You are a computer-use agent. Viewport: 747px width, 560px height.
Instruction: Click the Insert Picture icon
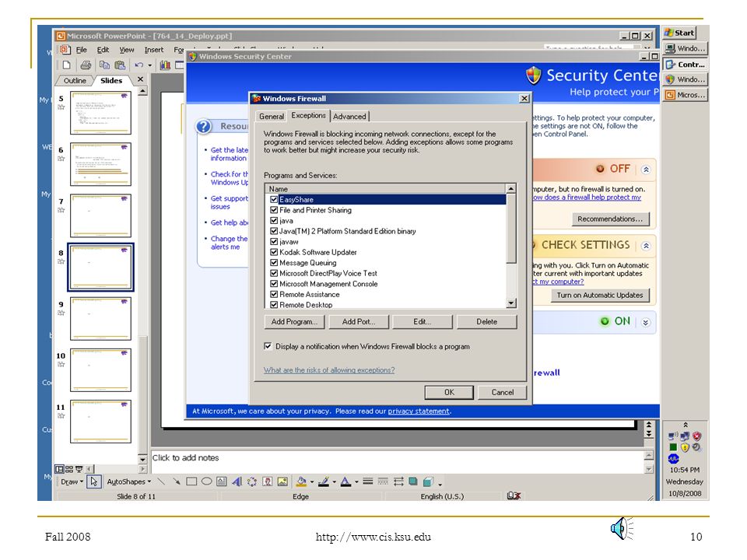pyautogui.click(x=282, y=481)
